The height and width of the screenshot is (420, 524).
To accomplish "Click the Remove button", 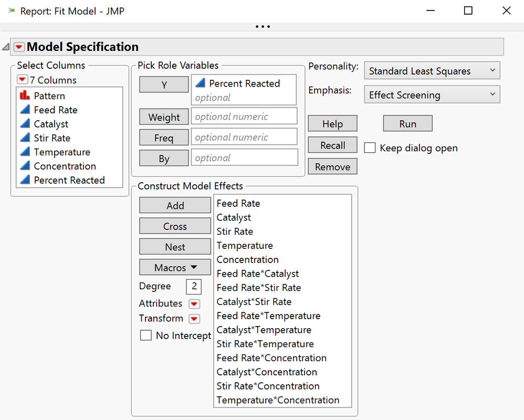I will pos(332,166).
